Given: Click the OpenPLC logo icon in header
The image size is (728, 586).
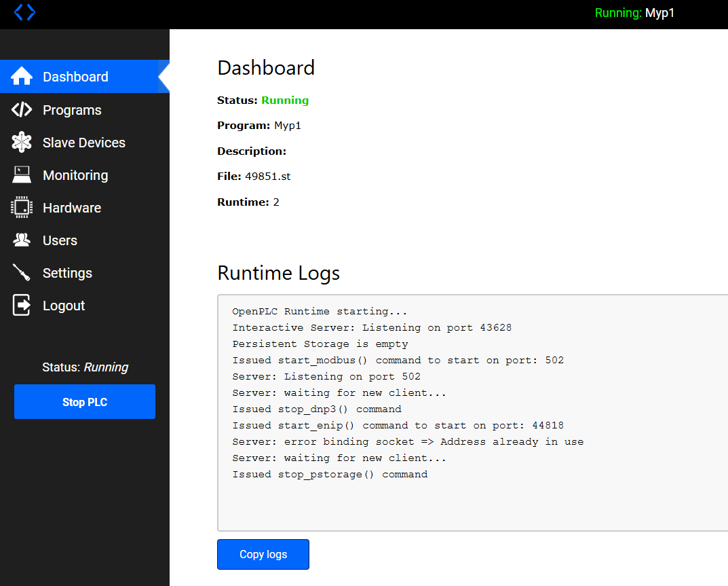Looking at the screenshot, I should (x=24, y=12).
